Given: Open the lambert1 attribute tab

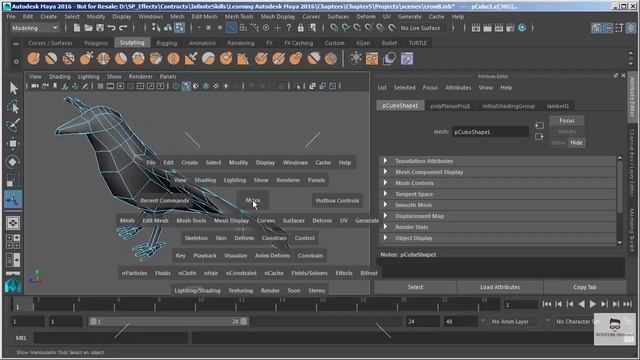Looking at the screenshot, I should [x=558, y=106].
